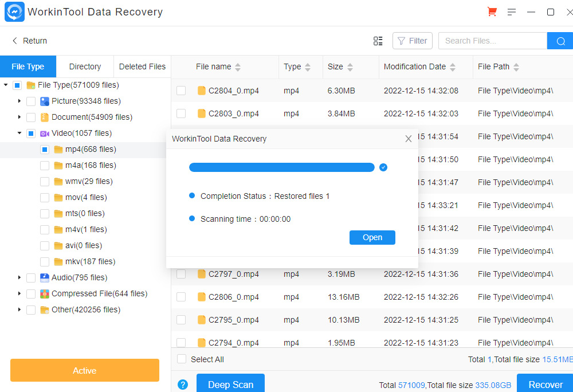Screen dimensions: 573x392
Task: Click the file icon of C2803_0.mp4
Action: pyautogui.click(x=201, y=113)
